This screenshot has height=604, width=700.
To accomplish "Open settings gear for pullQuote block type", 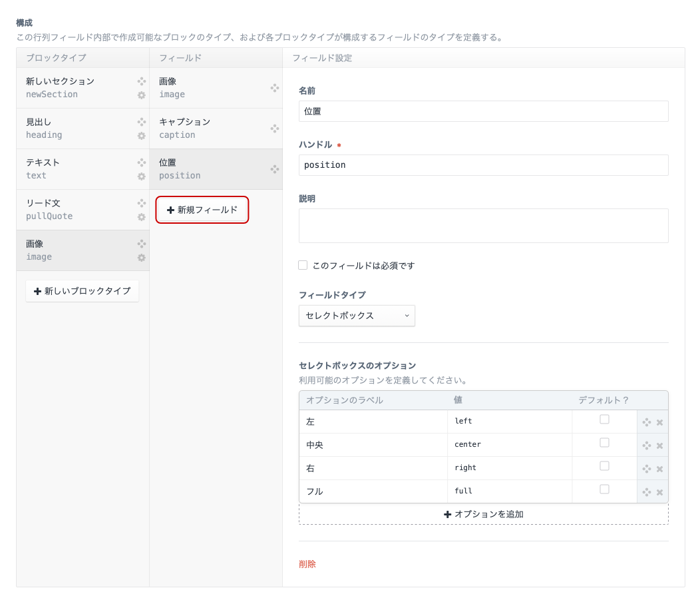I will click(141, 216).
